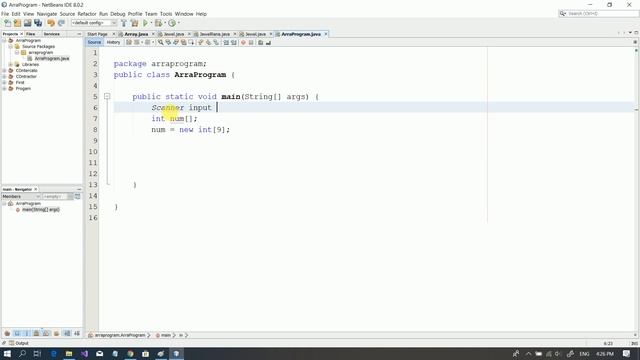Toggle Fully Qualified Names in Navigator
The image size is (640, 360).
coord(56,333)
